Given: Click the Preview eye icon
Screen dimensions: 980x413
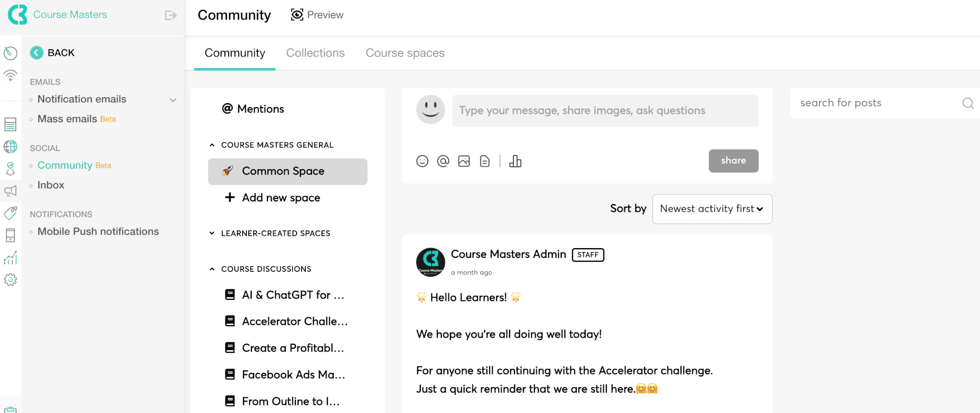Looking at the screenshot, I should (297, 15).
